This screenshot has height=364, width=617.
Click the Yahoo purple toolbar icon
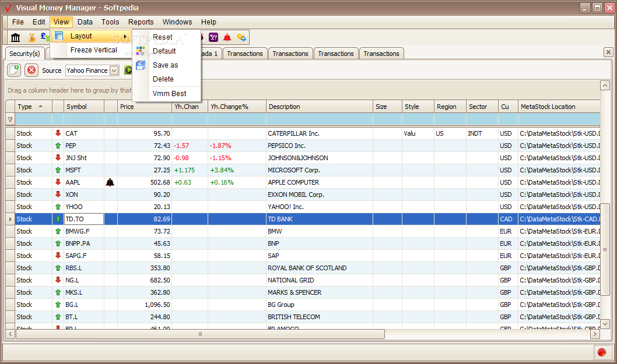point(213,37)
